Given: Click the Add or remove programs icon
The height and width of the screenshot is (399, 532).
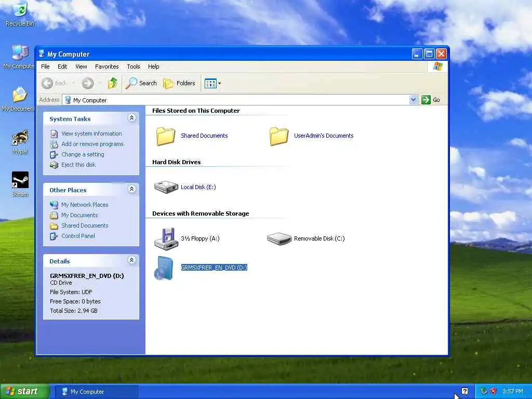Looking at the screenshot, I should 54,144.
